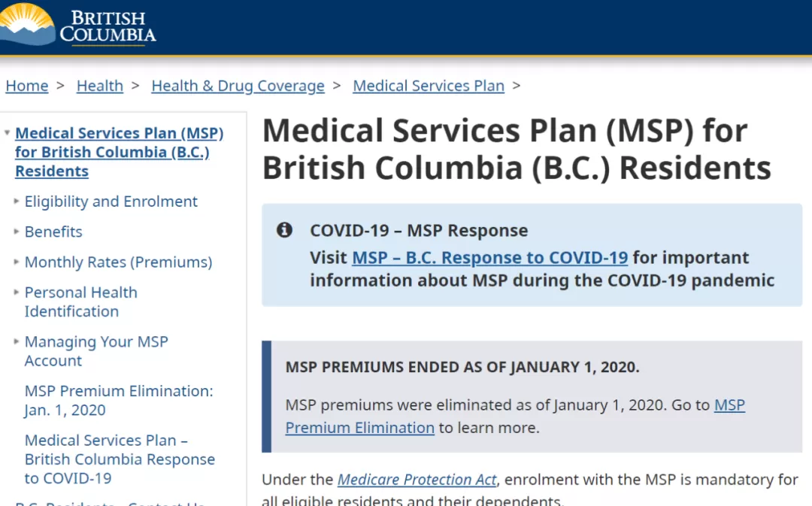Open MSP Premium Elimination: Jan. 1, 2020 sidebar item

[x=119, y=400]
